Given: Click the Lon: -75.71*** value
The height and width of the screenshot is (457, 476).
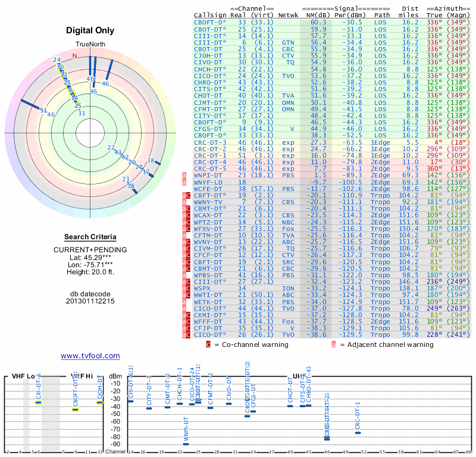Looking at the screenshot, I should (90, 265).
